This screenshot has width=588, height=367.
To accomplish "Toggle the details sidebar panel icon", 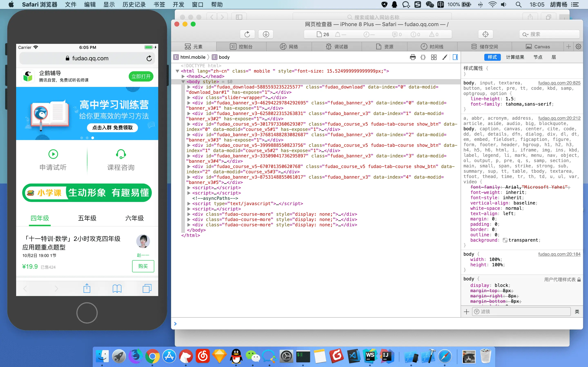I will tap(455, 57).
